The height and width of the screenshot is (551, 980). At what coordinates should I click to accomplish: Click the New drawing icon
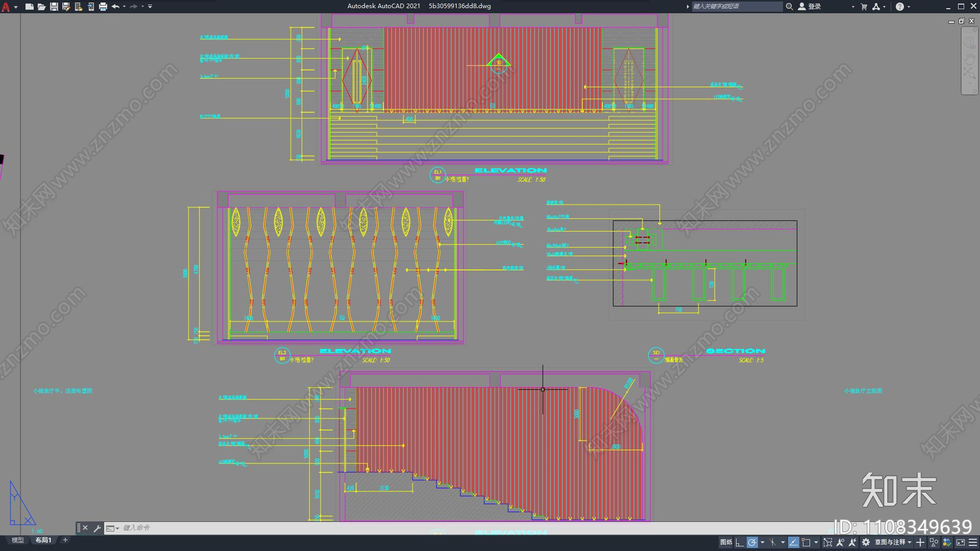click(x=29, y=7)
